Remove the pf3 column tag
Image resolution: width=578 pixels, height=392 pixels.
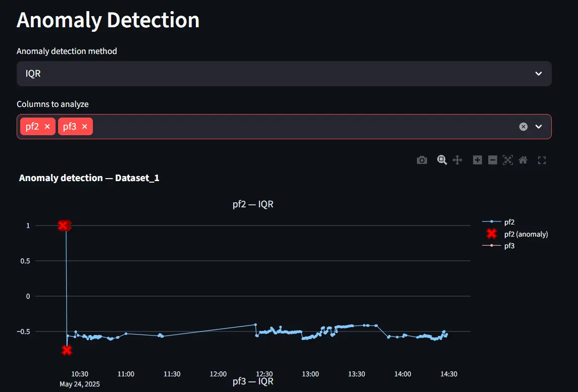point(84,126)
